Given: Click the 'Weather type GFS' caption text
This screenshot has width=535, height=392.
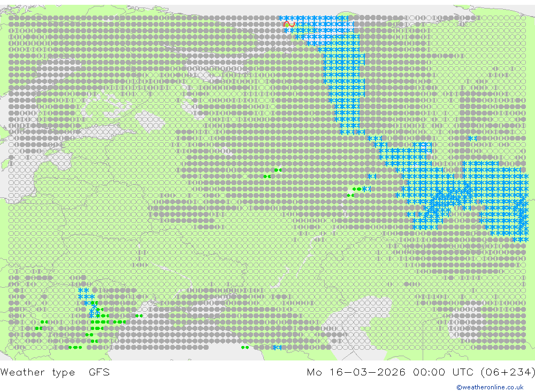Looking at the screenshot, I should click(x=55, y=372).
